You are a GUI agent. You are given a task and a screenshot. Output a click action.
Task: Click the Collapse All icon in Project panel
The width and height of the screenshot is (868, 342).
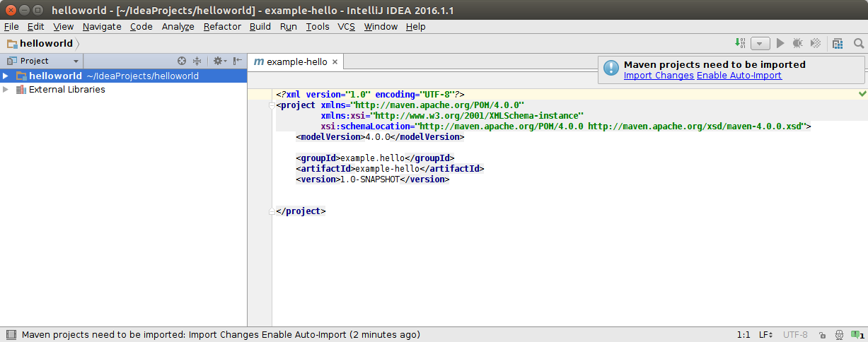click(197, 61)
